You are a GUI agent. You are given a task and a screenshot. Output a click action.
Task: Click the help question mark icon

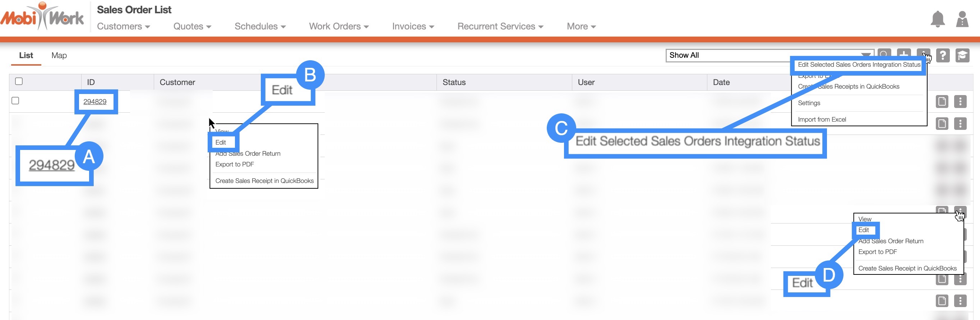(x=942, y=56)
